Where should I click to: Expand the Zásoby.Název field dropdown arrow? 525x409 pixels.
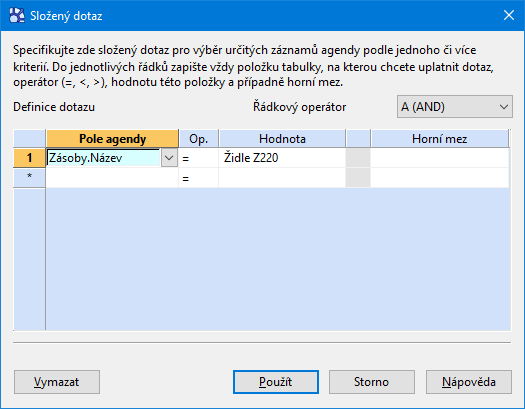click(169, 158)
